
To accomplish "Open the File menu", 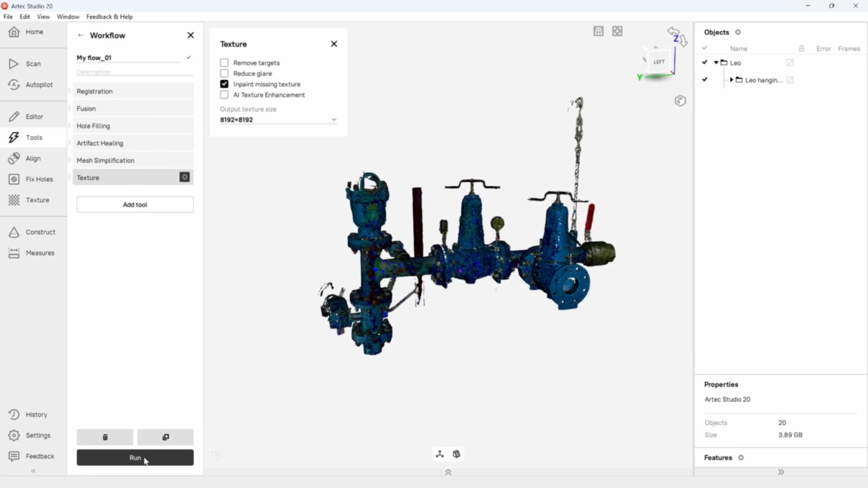I will click(x=8, y=17).
